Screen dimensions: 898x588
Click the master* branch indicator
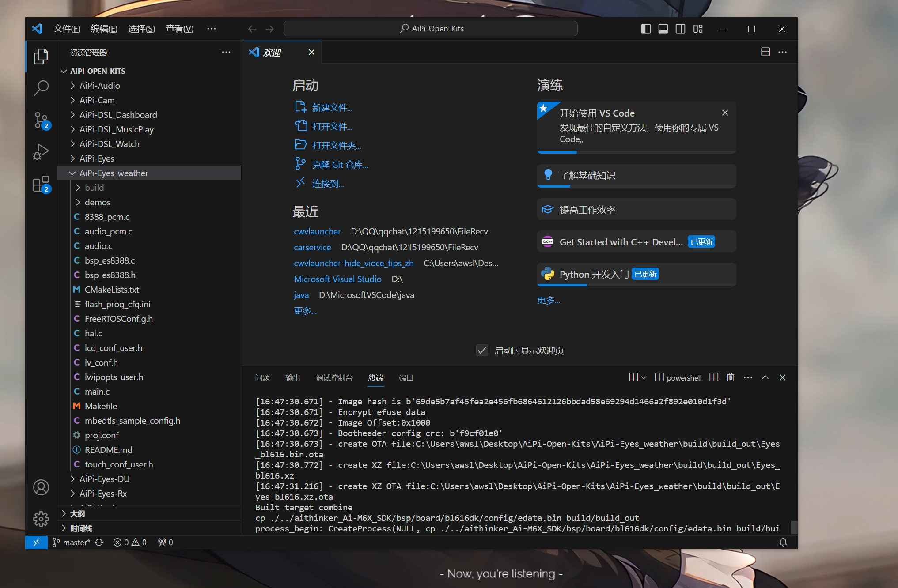[x=72, y=543]
